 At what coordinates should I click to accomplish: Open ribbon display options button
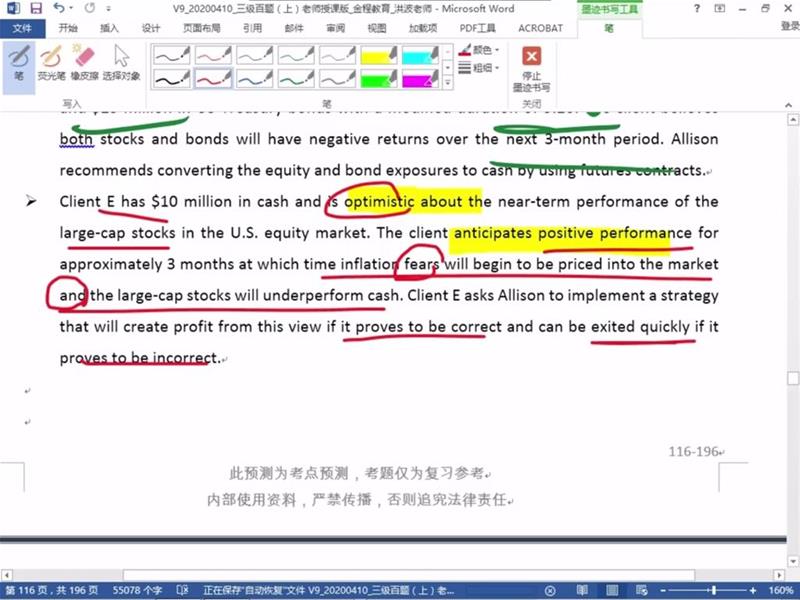pos(719,8)
